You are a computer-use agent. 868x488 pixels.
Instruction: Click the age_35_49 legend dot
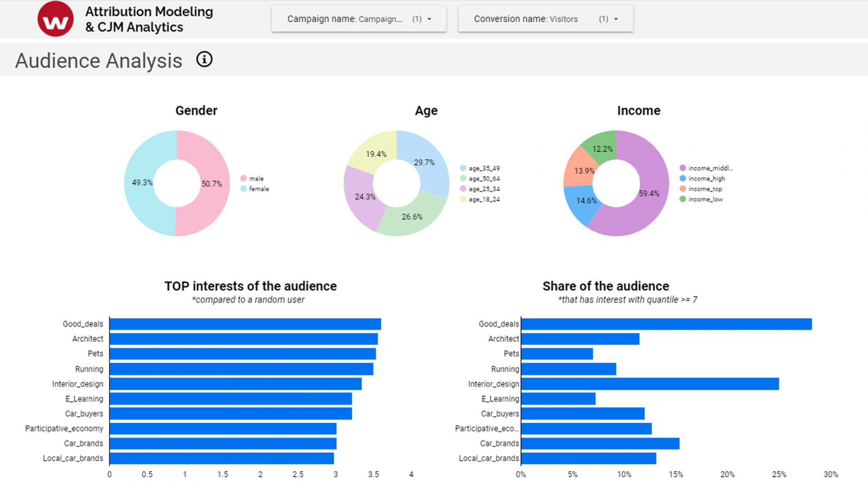tap(463, 168)
